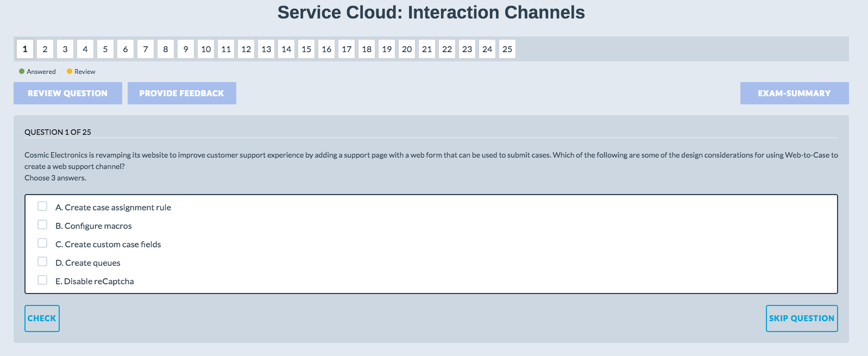Open question 8
The width and height of the screenshot is (868, 356).
click(x=166, y=49)
